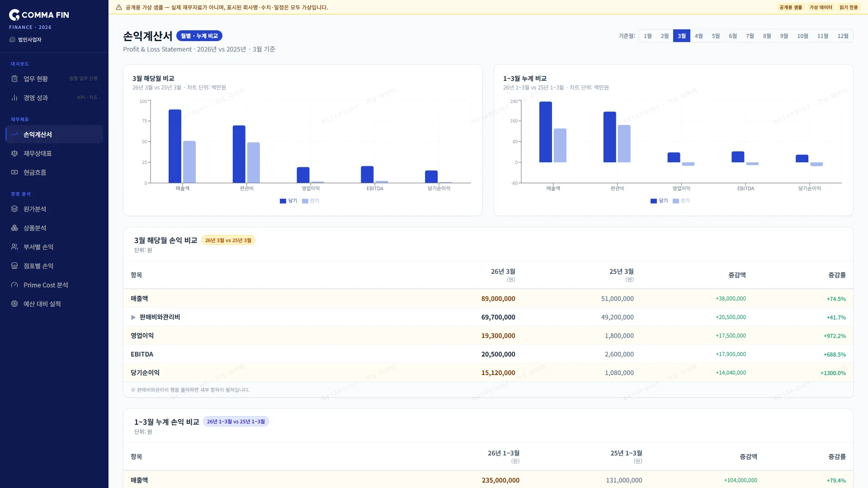Click the 손익계산서 trend line icon

[14, 135]
